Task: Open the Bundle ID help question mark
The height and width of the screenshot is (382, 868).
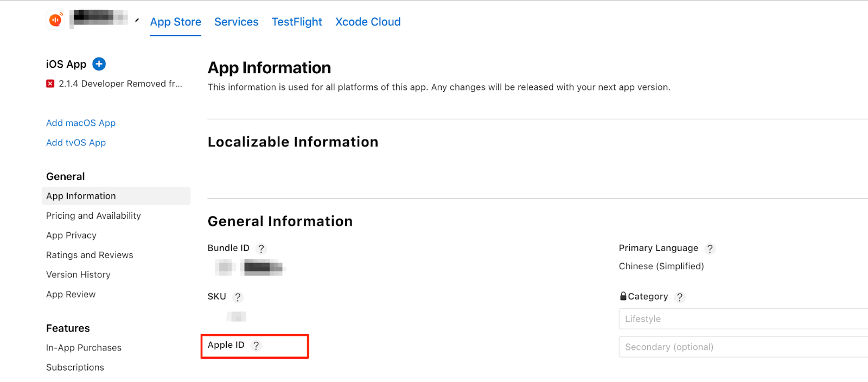Action: 261,249
